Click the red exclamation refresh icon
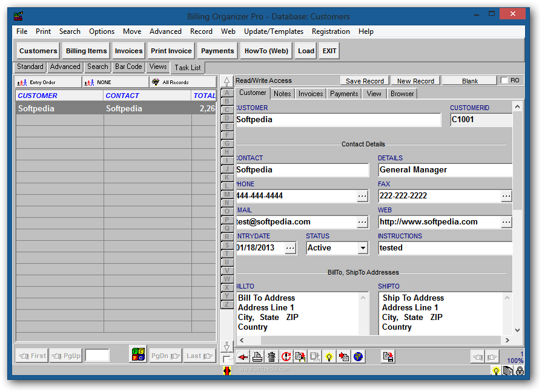Image resolution: width=542 pixels, height=392 pixels. (x=286, y=356)
